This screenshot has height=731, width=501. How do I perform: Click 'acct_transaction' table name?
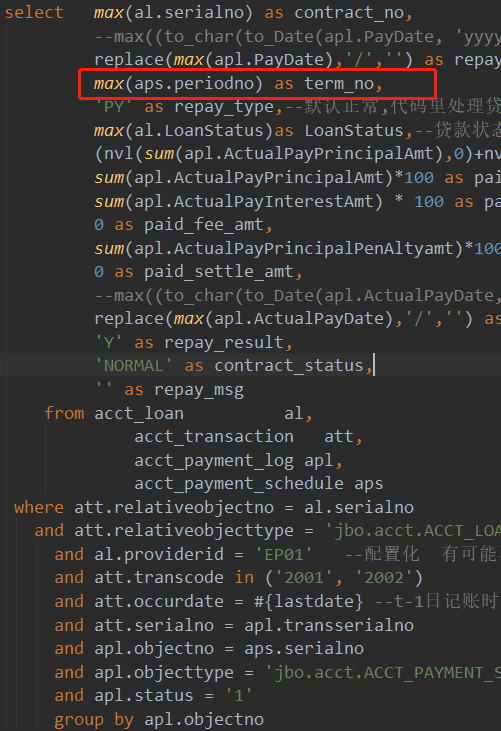pyautogui.click(x=214, y=437)
